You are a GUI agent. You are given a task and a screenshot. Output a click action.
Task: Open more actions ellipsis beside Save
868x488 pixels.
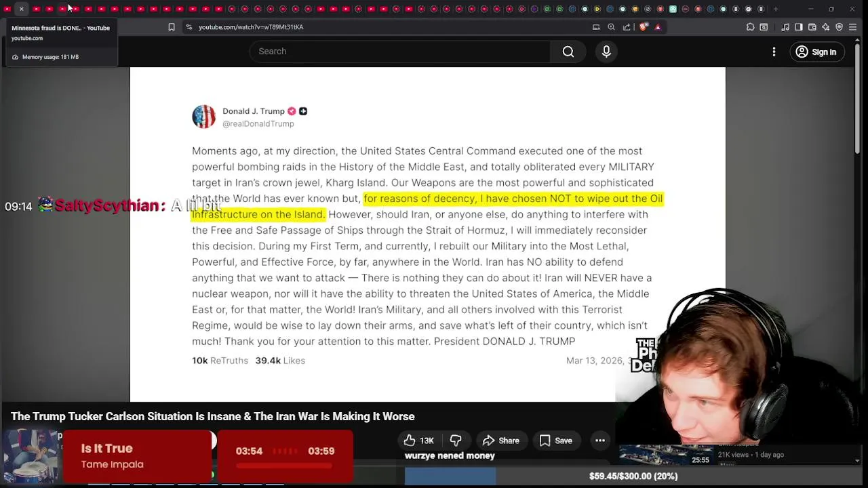pos(600,441)
